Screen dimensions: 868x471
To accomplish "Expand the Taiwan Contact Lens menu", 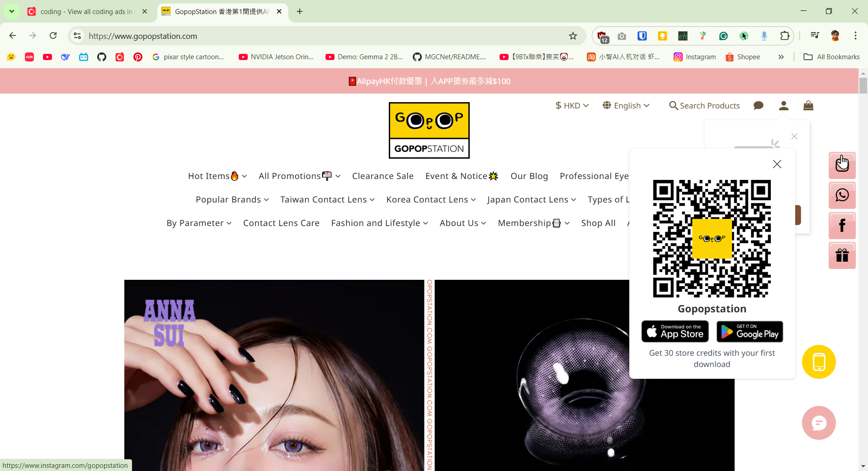I will 327,199.
